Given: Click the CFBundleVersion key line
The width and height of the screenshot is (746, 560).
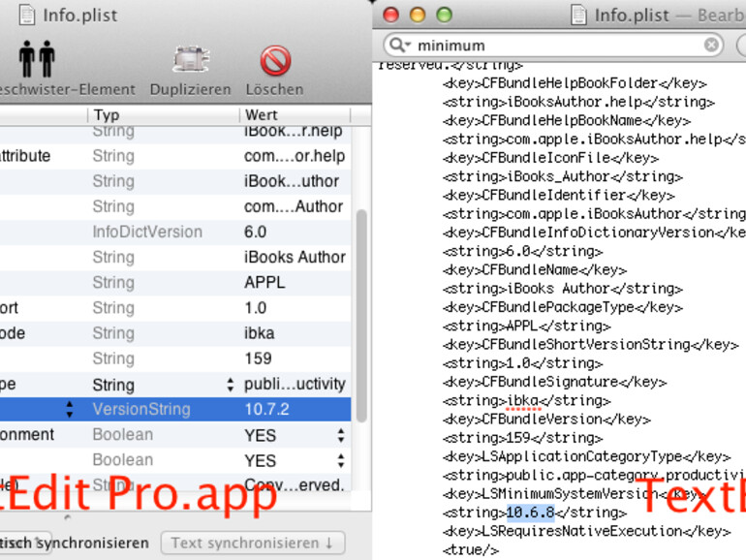Looking at the screenshot, I should (546, 420).
